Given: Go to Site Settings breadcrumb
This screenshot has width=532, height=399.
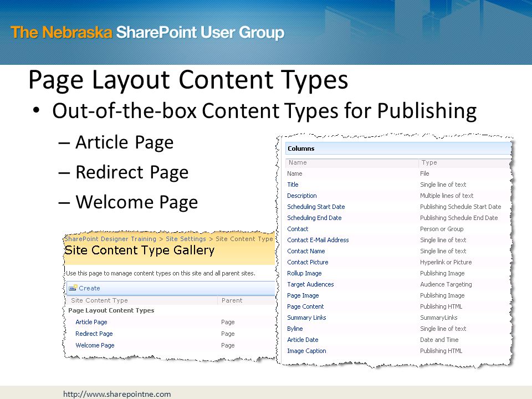Looking at the screenshot, I should 186,239.
